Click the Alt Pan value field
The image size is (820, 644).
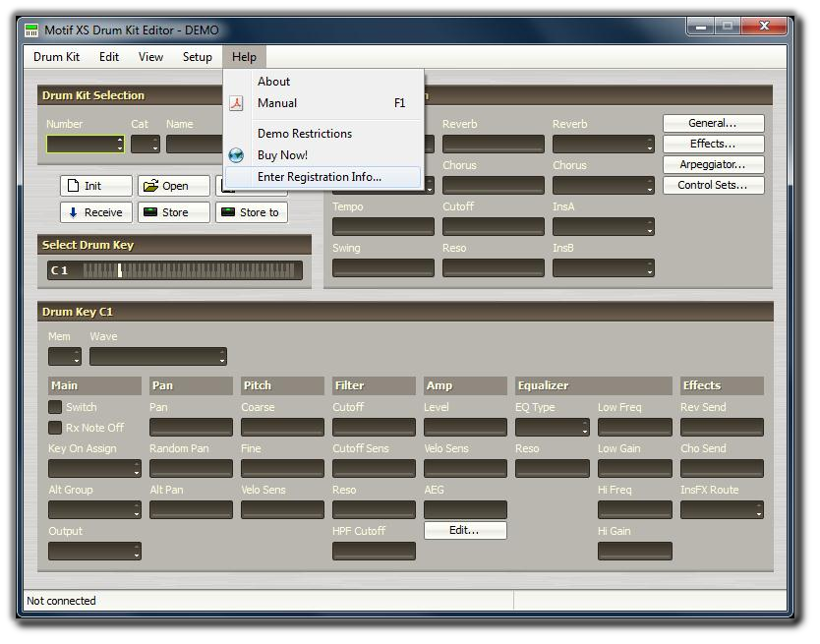pos(191,510)
